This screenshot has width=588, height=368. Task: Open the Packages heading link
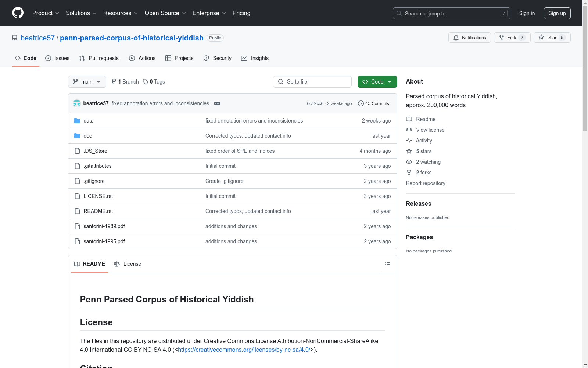point(419,237)
